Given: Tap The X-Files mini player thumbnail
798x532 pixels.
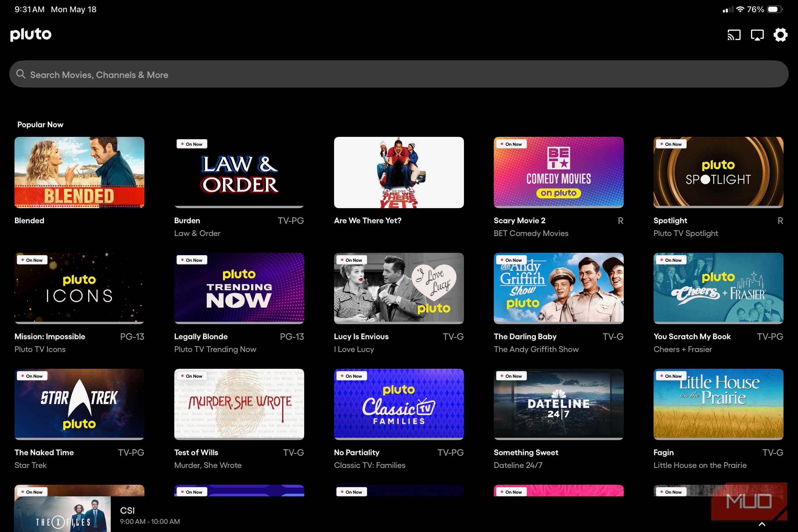Looking at the screenshot, I should click(x=62, y=514).
